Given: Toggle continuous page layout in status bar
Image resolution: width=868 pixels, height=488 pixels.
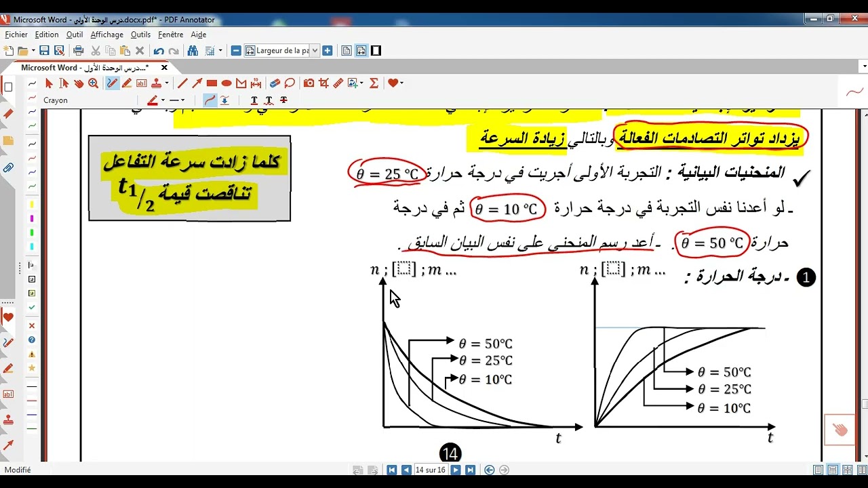Looking at the screenshot, I should tap(831, 470).
